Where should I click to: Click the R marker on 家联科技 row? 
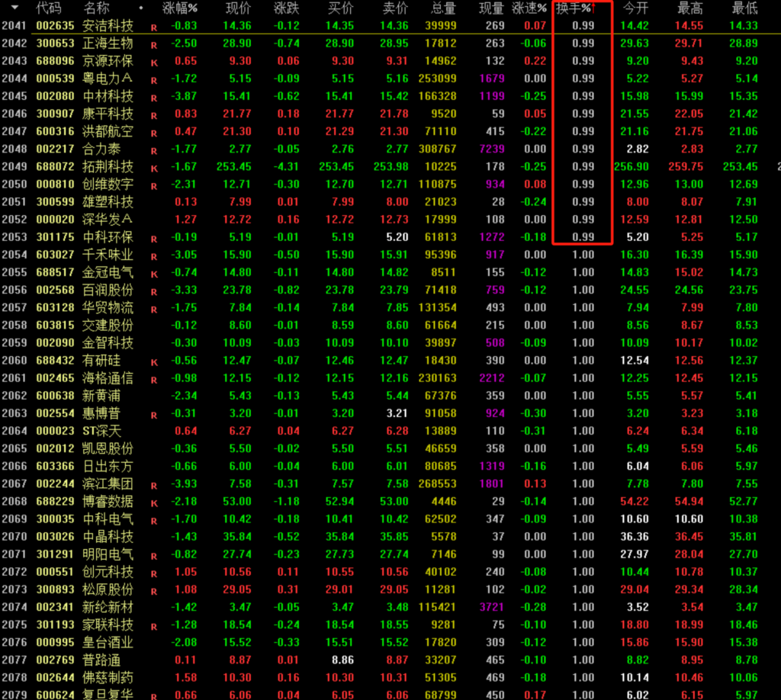coord(154,627)
